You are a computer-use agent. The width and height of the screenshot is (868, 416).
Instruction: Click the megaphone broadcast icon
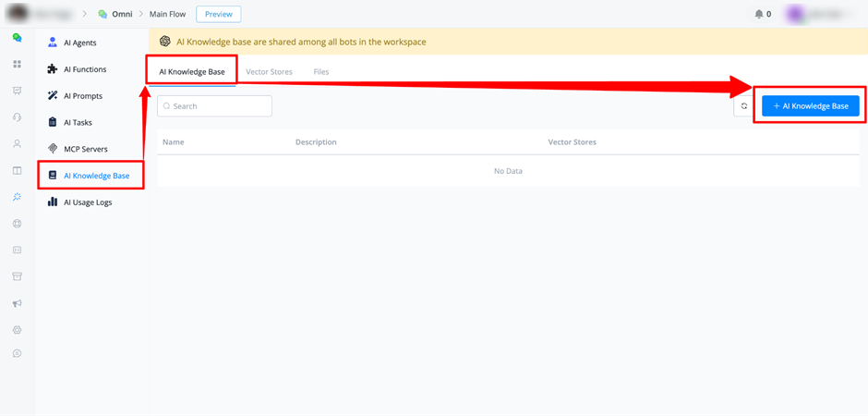pos(18,303)
